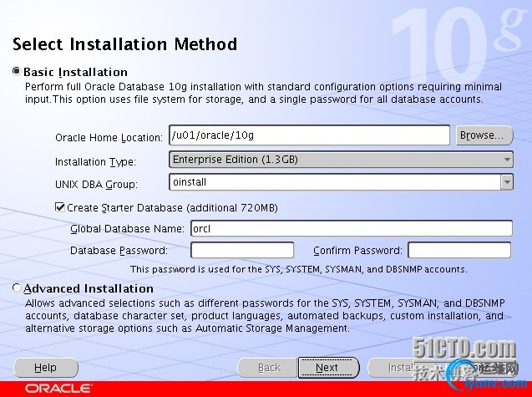Click the SYS, SYSTEM, SYSMAN password note

click(x=299, y=269)
